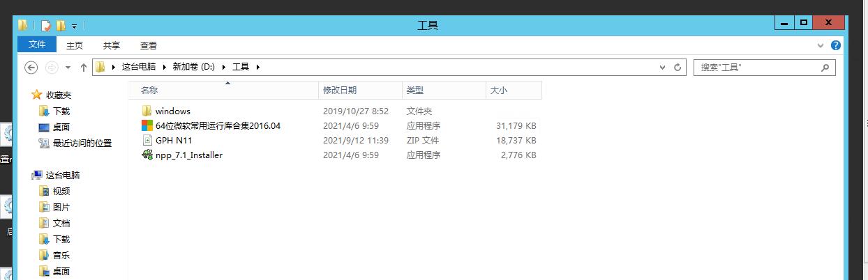
Task: Open the windows folder
Action: point(172,111)
